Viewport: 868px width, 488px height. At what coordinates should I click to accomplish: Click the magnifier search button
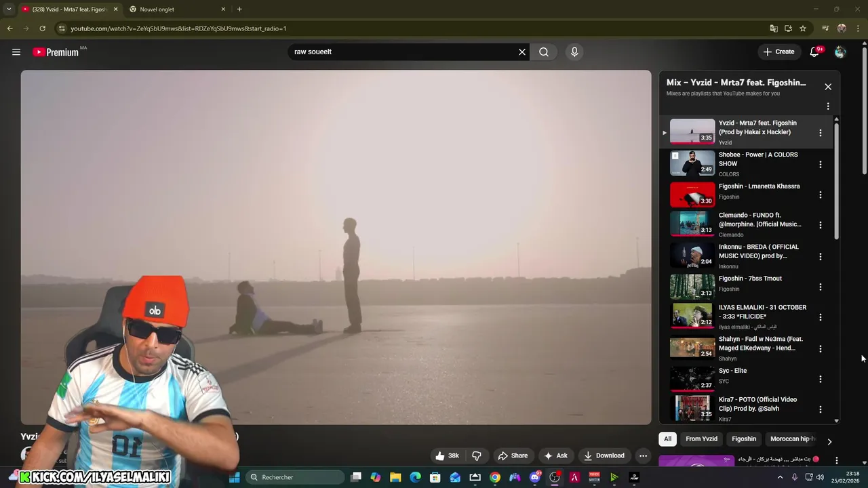[x=544, y=52]
